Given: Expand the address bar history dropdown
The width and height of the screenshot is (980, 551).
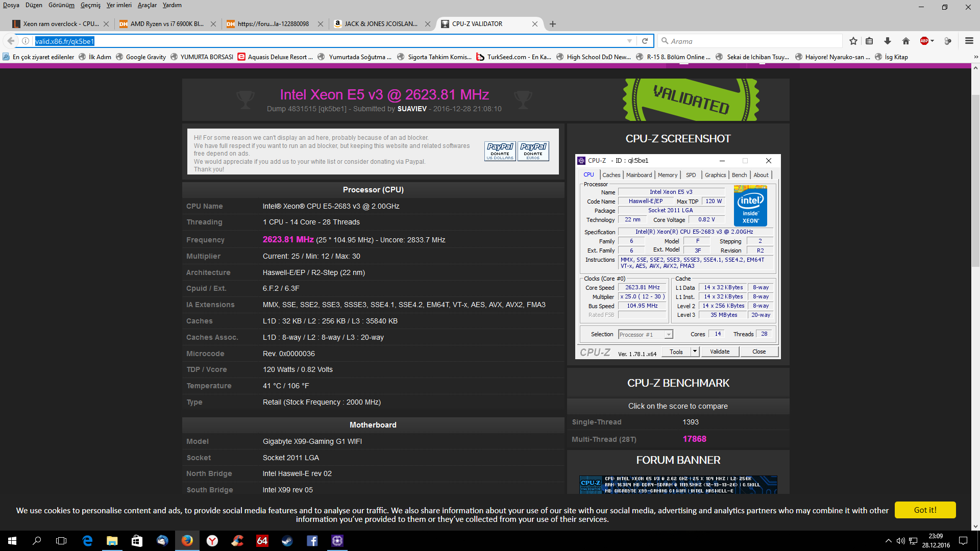Looking at the screenshot, I should tap(629, 41).
